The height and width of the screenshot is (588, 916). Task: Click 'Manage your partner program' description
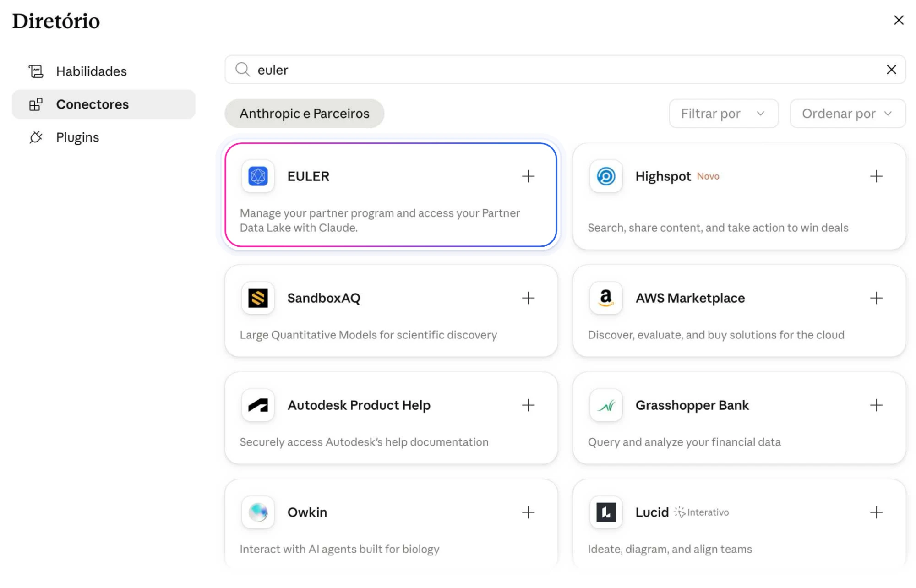pyautogui.click(x=380, y=220)
